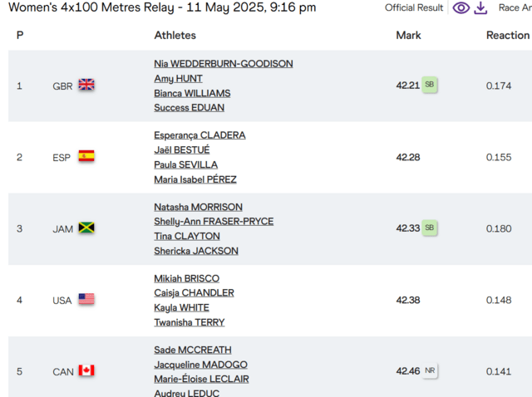Follow the Sade MCCREATH link
Viewport: 532px width, 397px height.
coord(193,350)
